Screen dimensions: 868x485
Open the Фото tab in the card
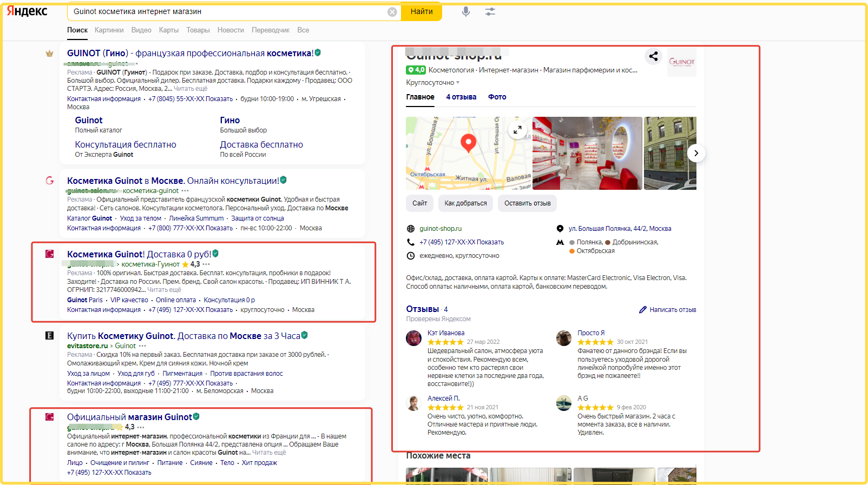(x=497, y=97)
